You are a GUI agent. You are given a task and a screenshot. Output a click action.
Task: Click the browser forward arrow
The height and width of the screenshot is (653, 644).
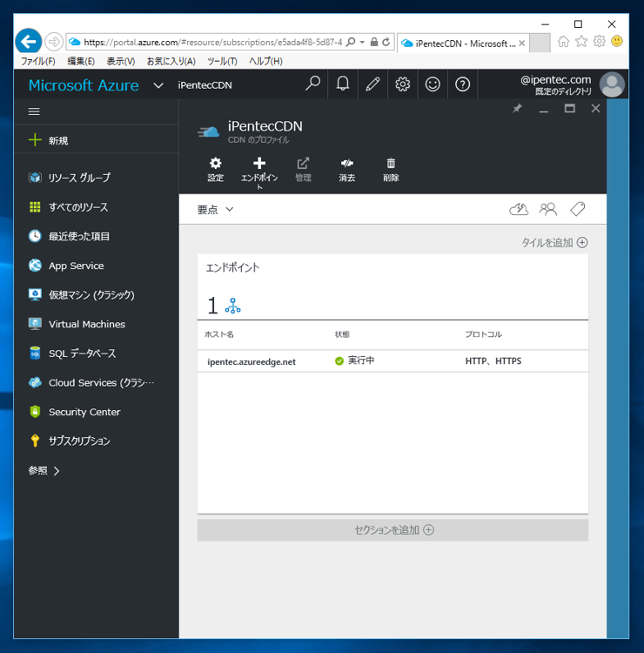click(x=54, y=42)
